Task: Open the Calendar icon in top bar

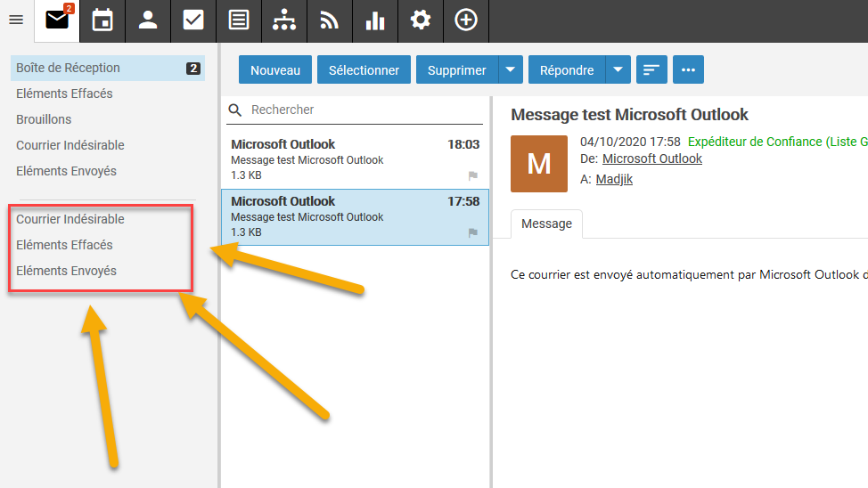Action: (102, 20)
